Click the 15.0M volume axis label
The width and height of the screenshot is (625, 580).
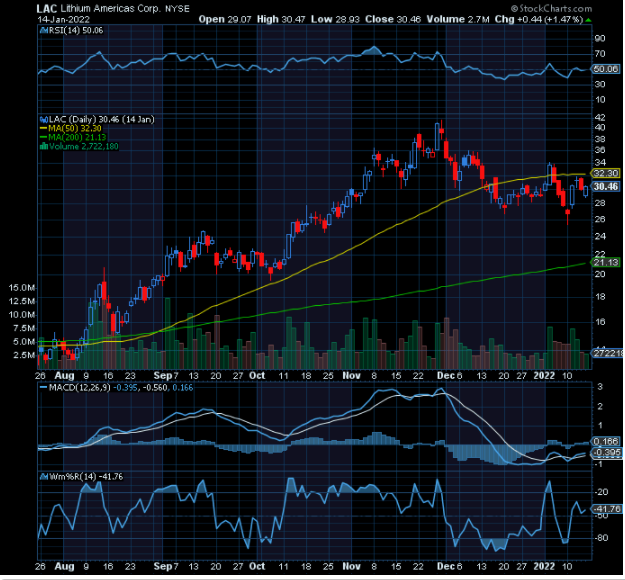(22, 288)
